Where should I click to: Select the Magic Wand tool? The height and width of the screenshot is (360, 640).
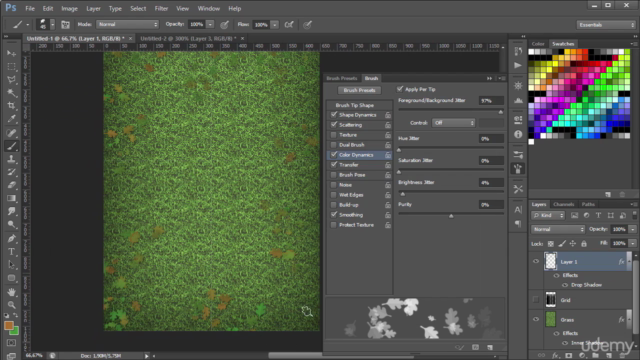[x=11, y=93]
